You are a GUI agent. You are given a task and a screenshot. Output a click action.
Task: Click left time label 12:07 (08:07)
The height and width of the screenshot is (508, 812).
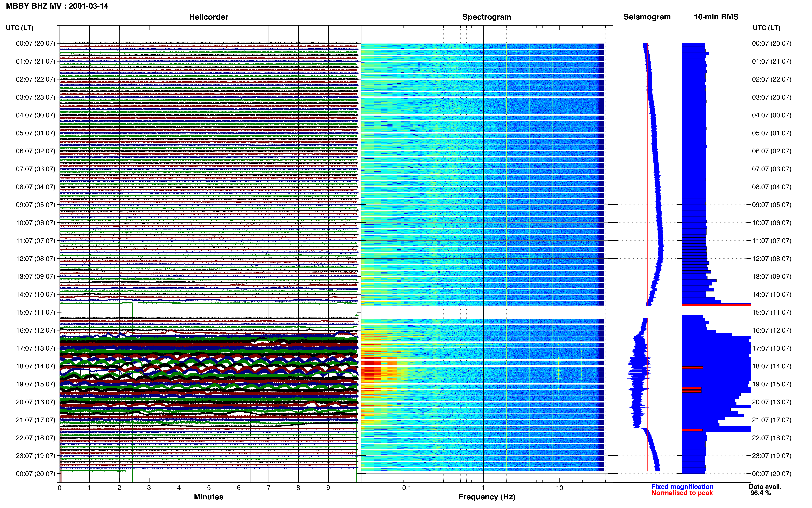[35, 259]
